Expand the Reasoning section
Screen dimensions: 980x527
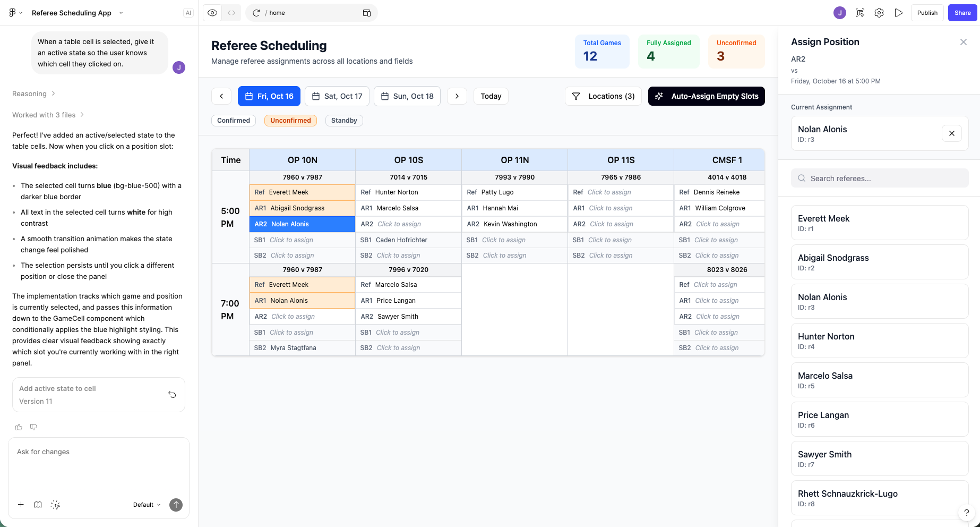pyautogui.click(x=33, y=93)
